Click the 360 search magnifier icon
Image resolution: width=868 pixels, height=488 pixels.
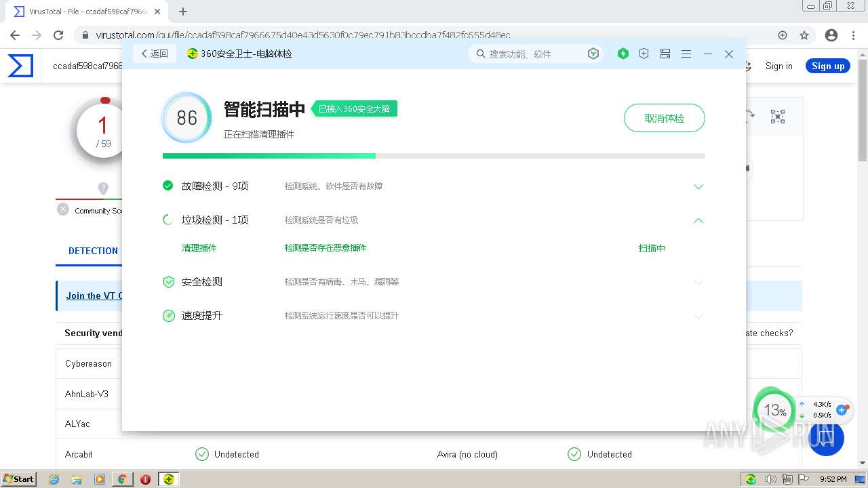(x=481, y=54)
